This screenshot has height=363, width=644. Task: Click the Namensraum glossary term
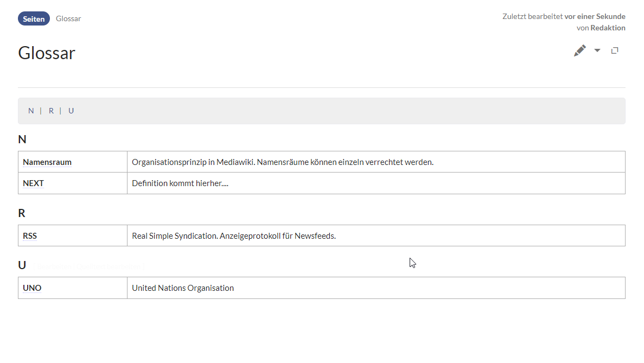pos(47,162)
